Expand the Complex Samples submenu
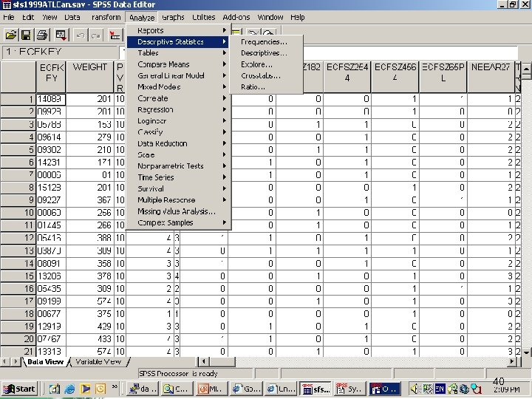The height and width of the screenshot is (399, 532). point(179,222)
